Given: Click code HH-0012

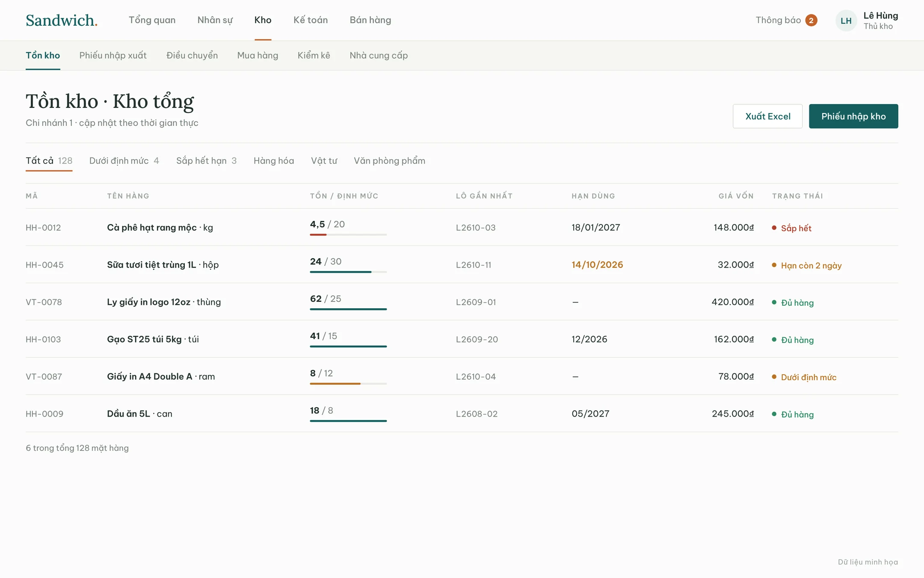Looking at the screenshot, I should [x=43, y=227].
